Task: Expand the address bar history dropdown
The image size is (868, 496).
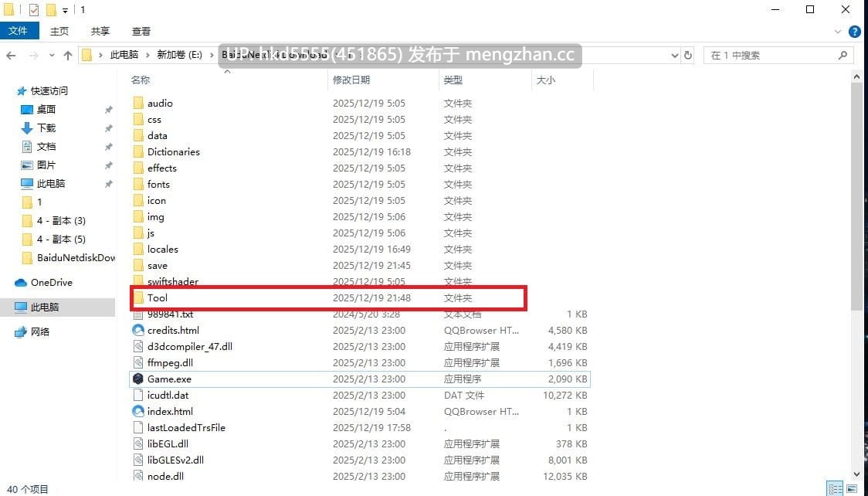Action: pos(675,56)
